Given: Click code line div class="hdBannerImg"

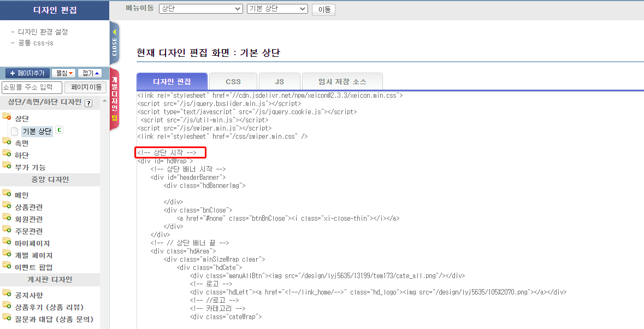Looking at the screenshot, I should coord(204,186).
